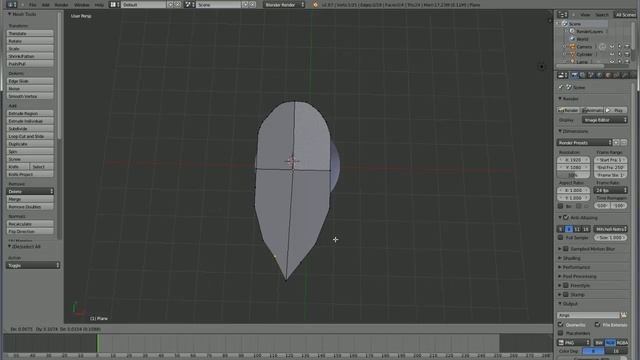The width and height of the screenshot is (640, 360).
Task: Delete screen layout with X icon
Action: pos(178,4)
